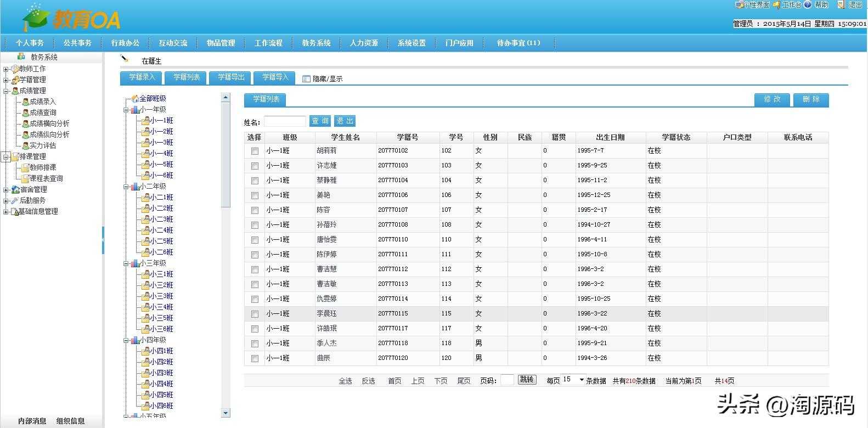Click the 成绩录入 person icon
Viewport: 868px width, 428px height.
click(x=25, y=102)
